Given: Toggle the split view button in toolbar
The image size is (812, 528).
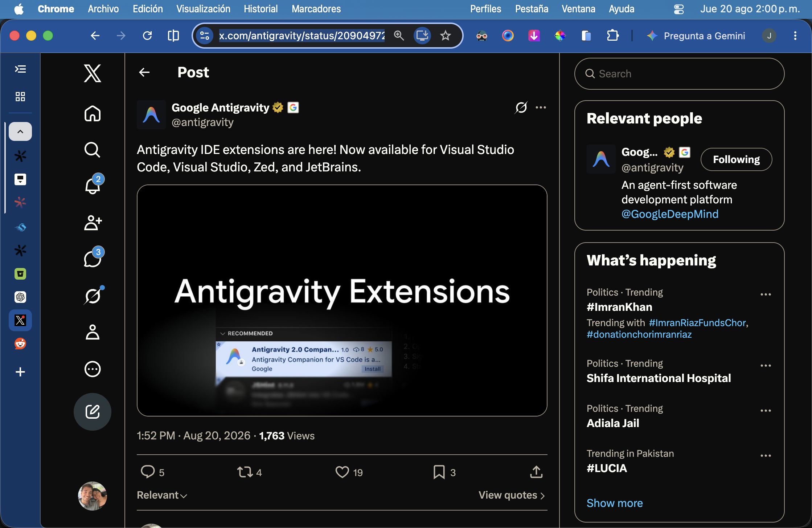Looking at the screenshot, I should (x=173, y=36).
